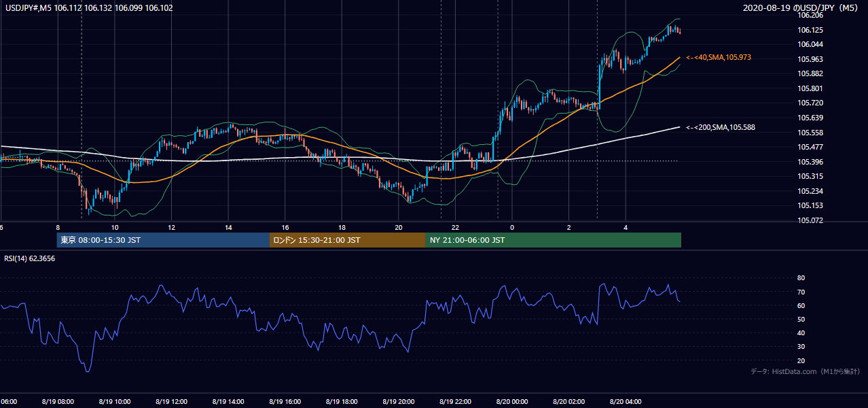The height and width of the screenshot is (408, 868).
Task: Click the price axis value 105.234
Action: tap(811, 191)
